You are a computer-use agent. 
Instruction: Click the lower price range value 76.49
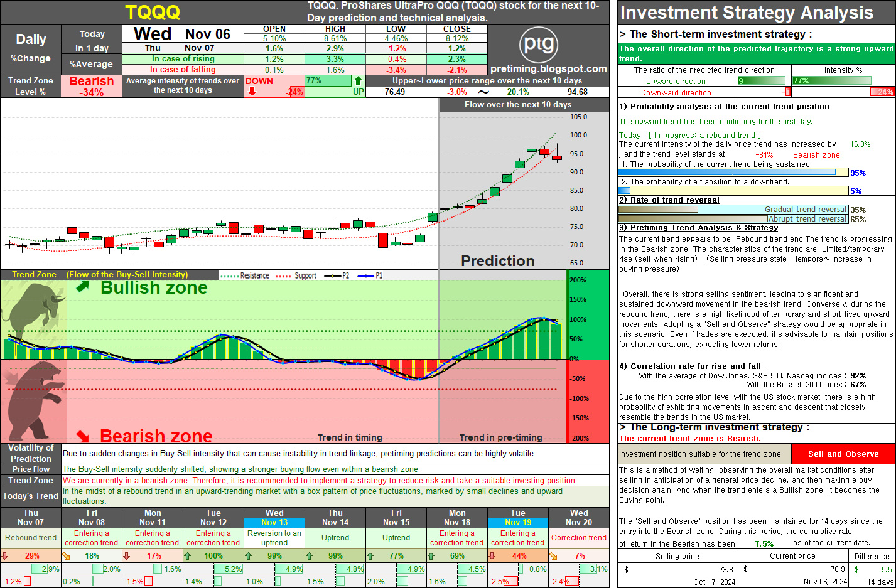point(395,92)
